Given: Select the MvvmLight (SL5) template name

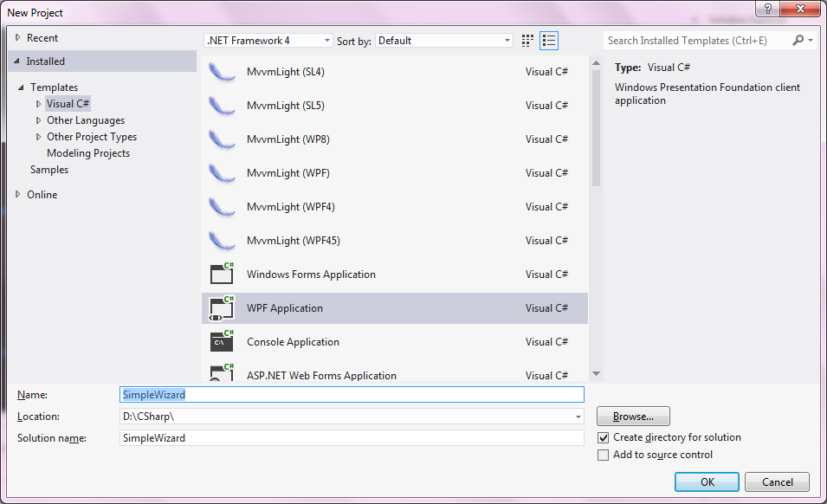Looking at the screenshot, I should click(285, 106).
